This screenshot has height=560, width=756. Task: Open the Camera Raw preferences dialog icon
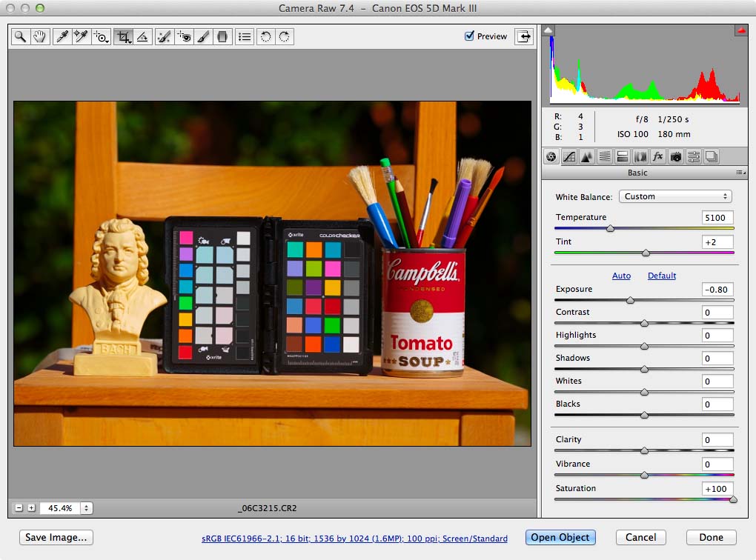(245, 36)
